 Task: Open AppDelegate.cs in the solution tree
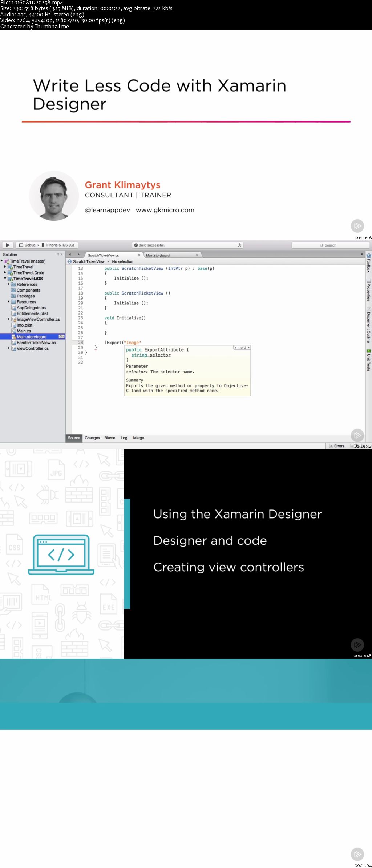pyautogui.click(x=31, y=308)
